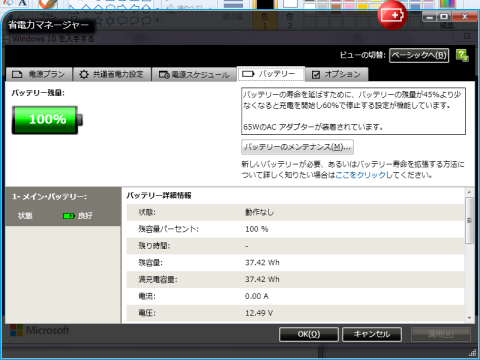Click the ビューの切替: label

[x=363, y=55]
